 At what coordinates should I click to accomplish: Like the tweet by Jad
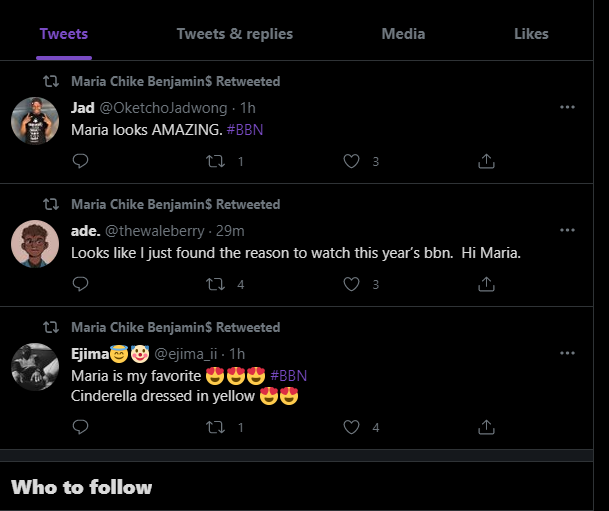coord(351,161)
